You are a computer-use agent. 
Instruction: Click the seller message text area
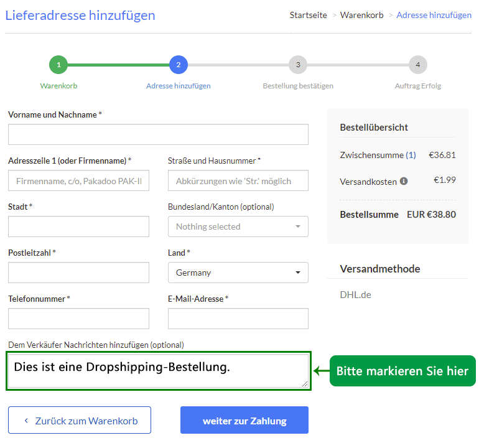[x=158, y=371]
